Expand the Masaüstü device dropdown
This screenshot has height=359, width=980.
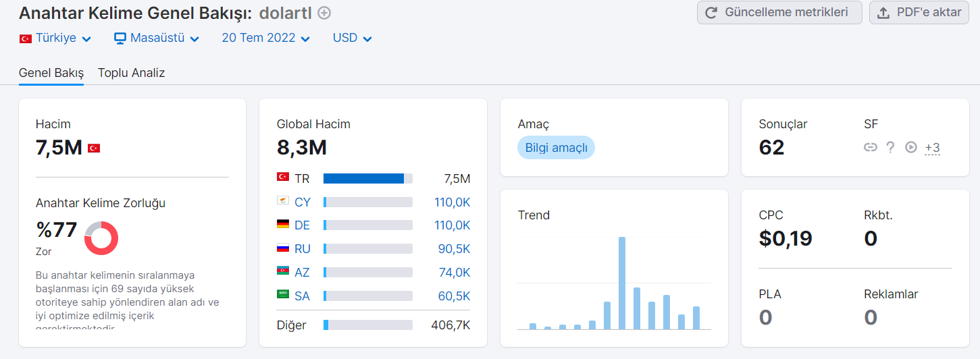pos(157,38)
